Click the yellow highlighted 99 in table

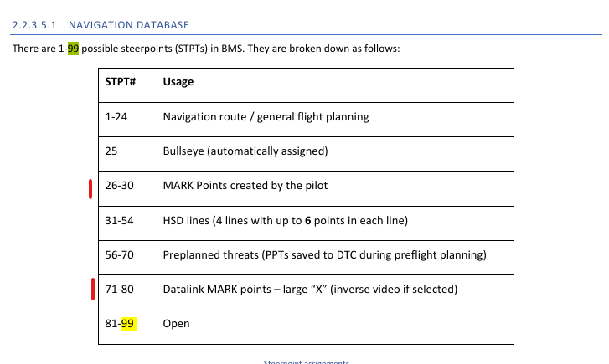tap(128, 324)
